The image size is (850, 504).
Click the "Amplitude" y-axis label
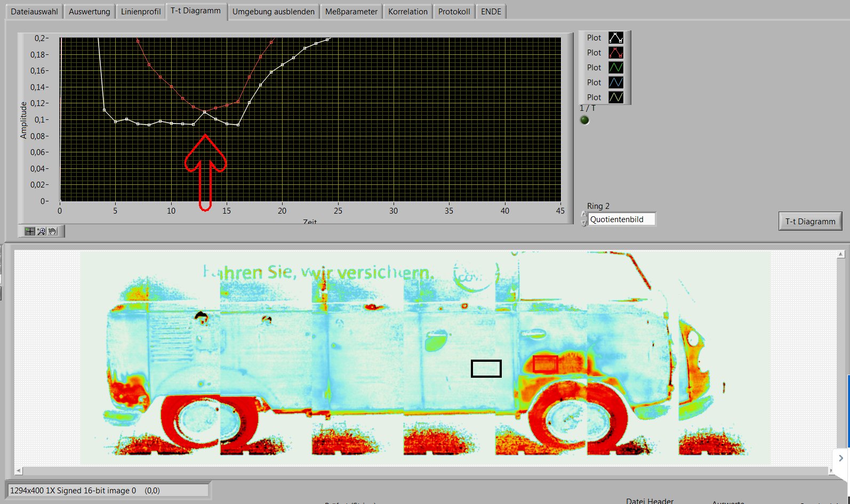pyautogui.click(x=23, y=120)
